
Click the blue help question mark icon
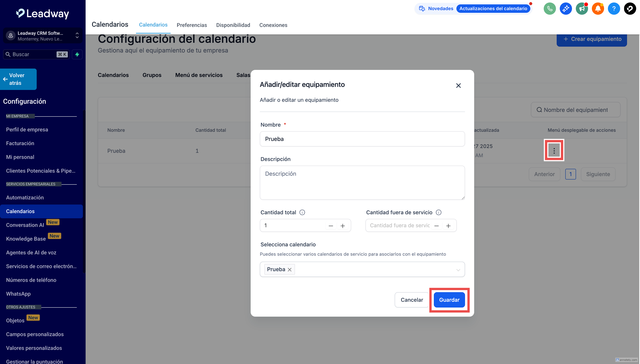[614, 9]
